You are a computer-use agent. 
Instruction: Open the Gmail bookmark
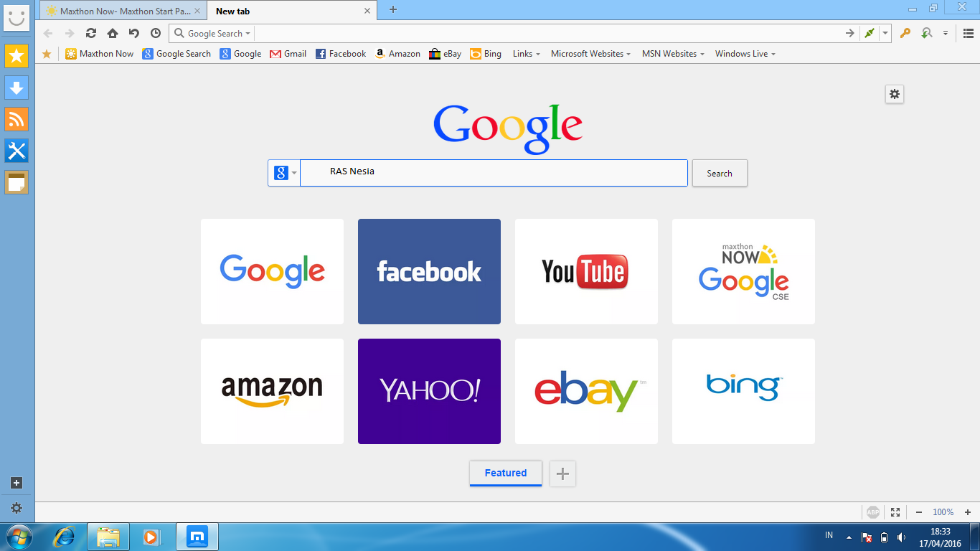coord(288,54)
